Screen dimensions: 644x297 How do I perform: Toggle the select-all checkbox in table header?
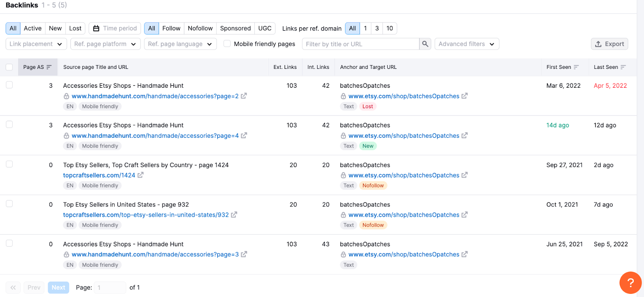tap(9, 67)
